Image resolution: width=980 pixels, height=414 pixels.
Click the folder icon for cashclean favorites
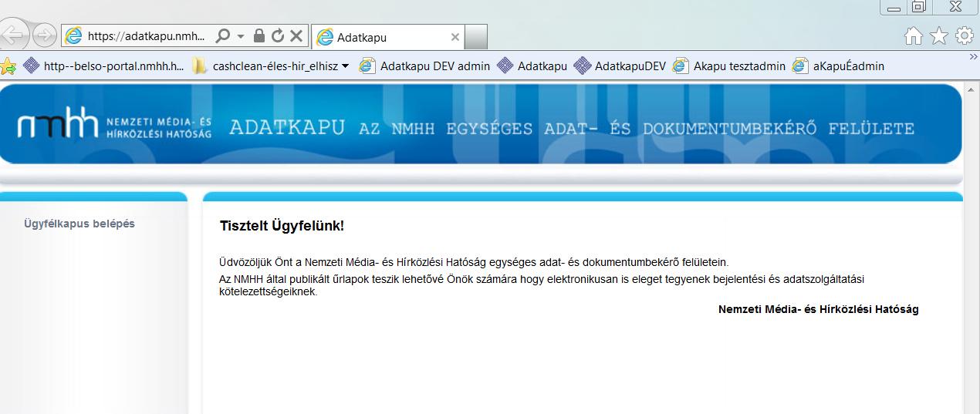pyautogui.click(x=200, y=66)
